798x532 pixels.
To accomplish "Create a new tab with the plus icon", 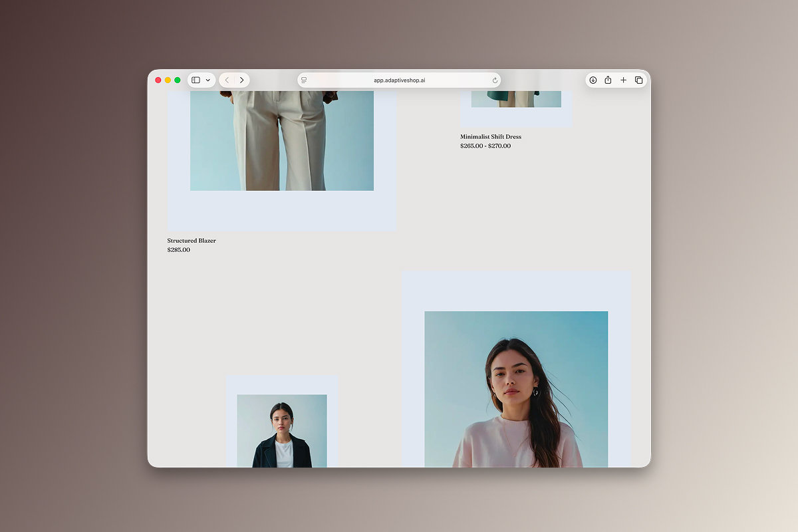I will (623, 80).
